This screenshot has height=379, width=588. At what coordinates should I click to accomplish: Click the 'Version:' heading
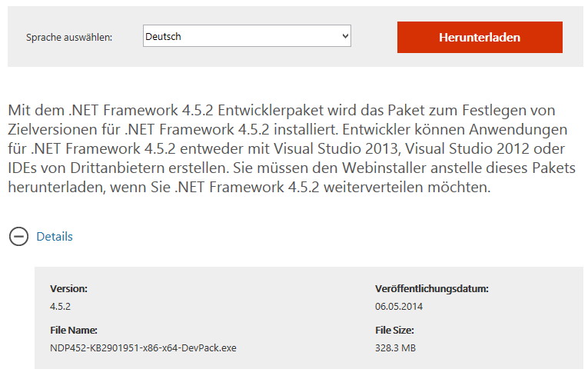point(68,288)
